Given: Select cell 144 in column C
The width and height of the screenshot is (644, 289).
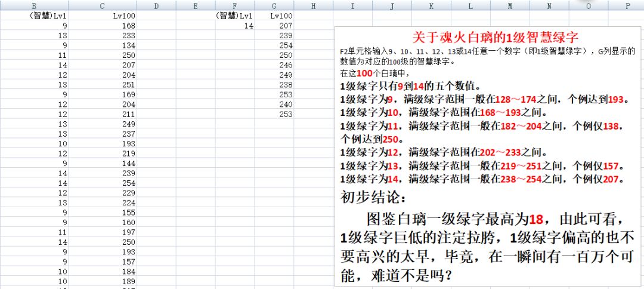Looking at the screenshot, I should [x=103, y=163].
